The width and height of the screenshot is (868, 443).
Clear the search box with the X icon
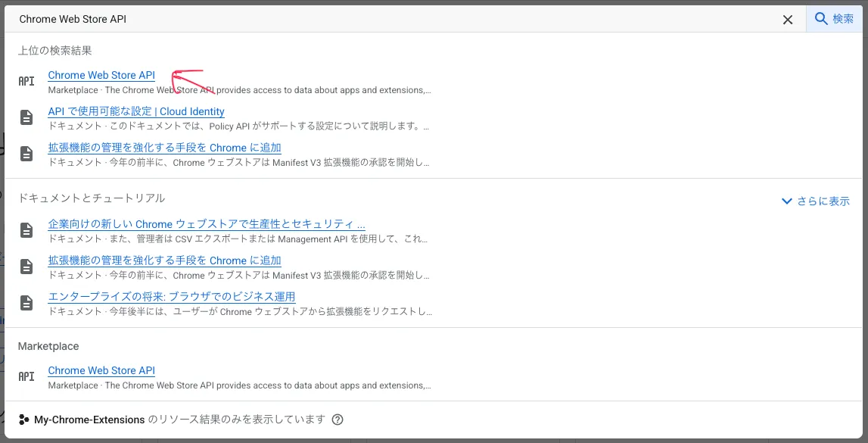[x=787, y=20]
